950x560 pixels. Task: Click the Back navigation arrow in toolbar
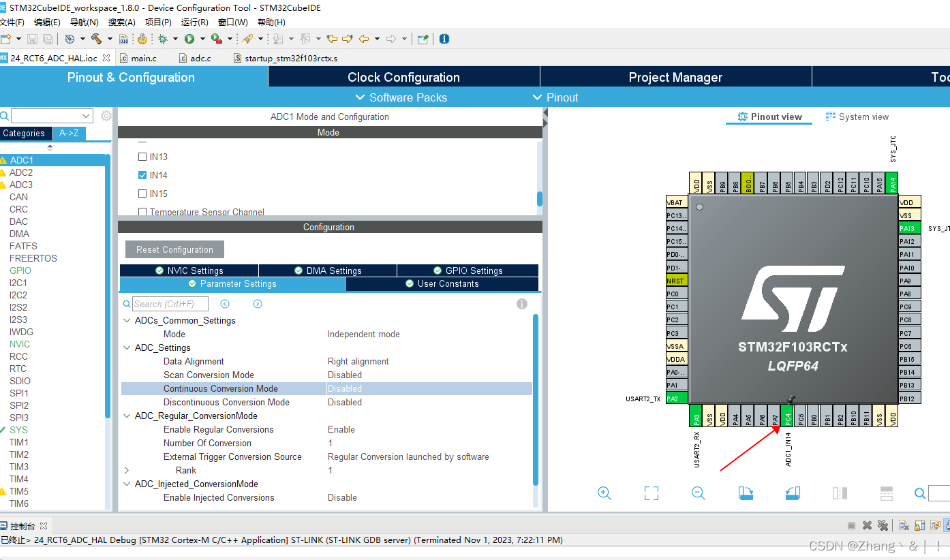tap(364, 39)
